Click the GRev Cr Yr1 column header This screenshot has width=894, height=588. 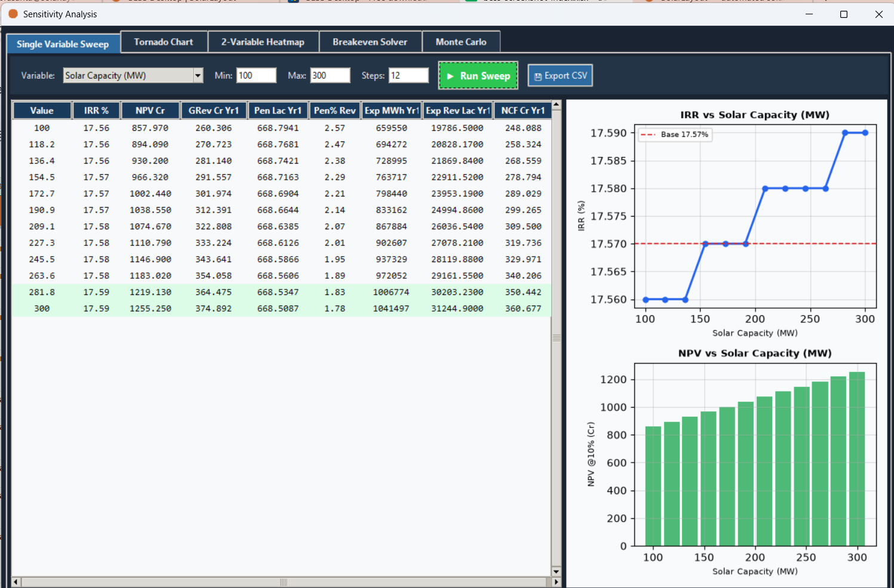click(214, 110)
